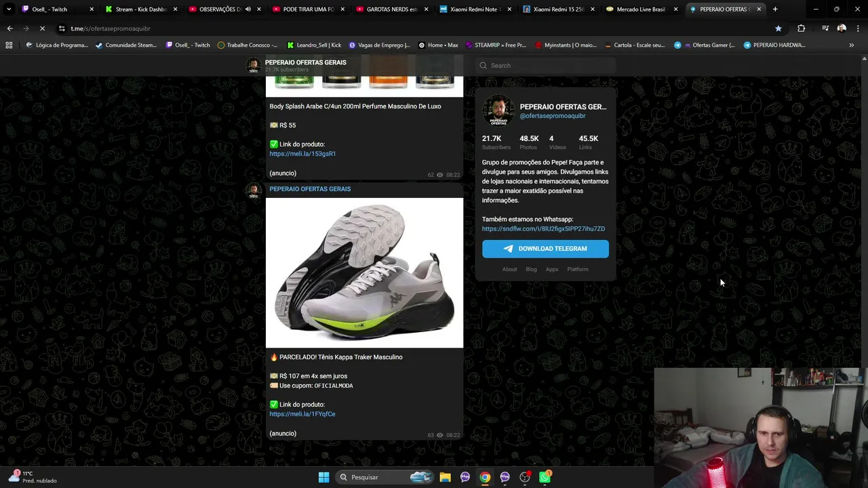The image size is (868, 488).
Task: Open the browser extensions puzzle icon
Action: (802, 28)
